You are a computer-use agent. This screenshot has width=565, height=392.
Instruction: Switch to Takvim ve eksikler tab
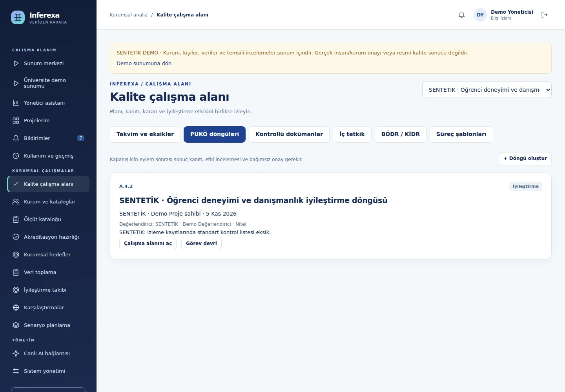tap(145, 134)
